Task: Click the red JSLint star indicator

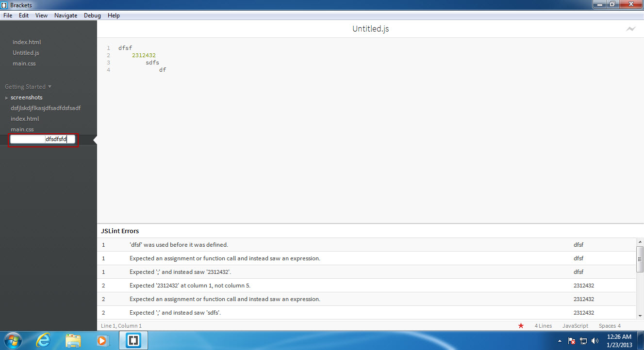Action: pos(521,326)
